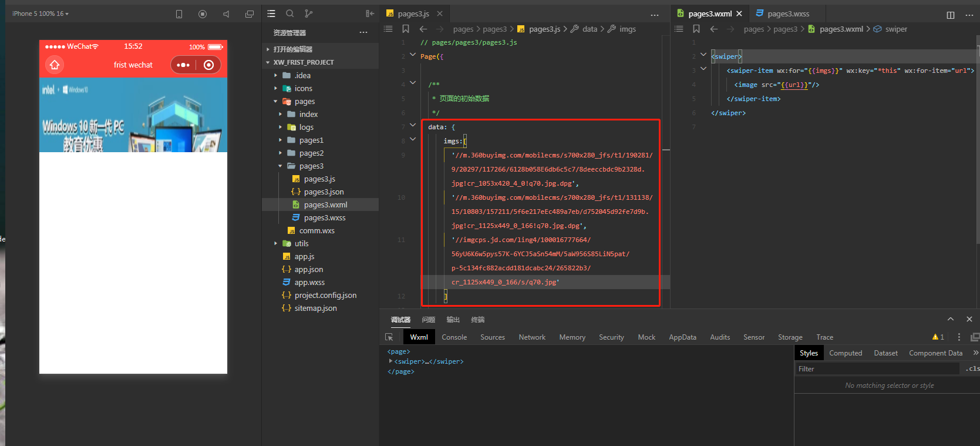
Task: Click the element inspector picker icon
Action: (x=389, y=337)
